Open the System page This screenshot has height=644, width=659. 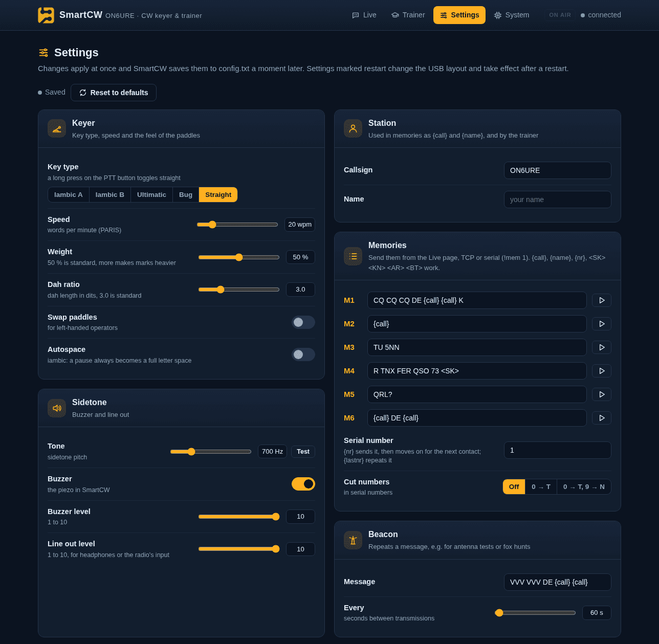[512, 15]
